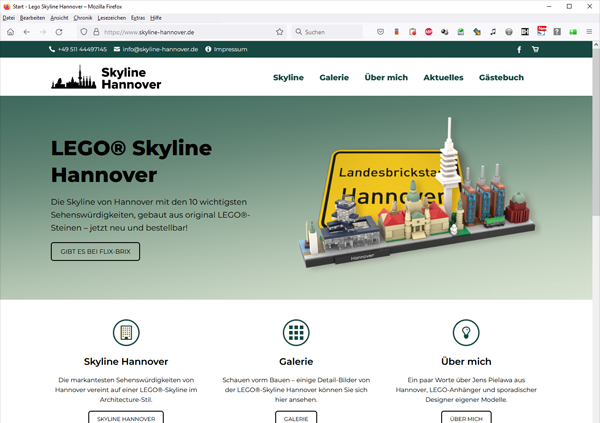The image size is (600, 423).
Task: Click the clipboard extension with red dot
Action: tap(412, 32)
